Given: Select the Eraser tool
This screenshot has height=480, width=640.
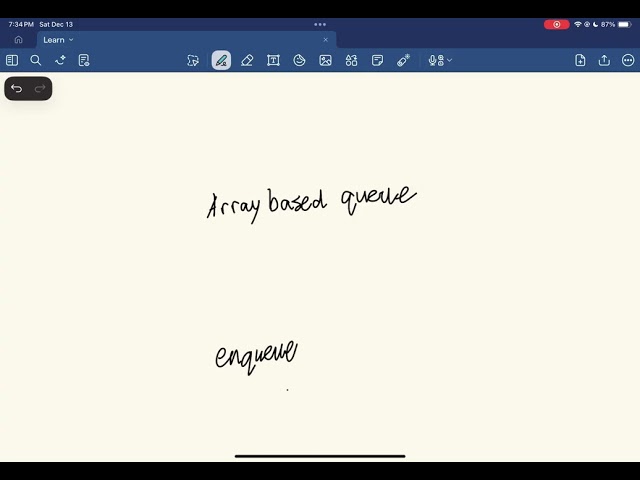Looking at the screenshot, I should click(x=247, y=60).
